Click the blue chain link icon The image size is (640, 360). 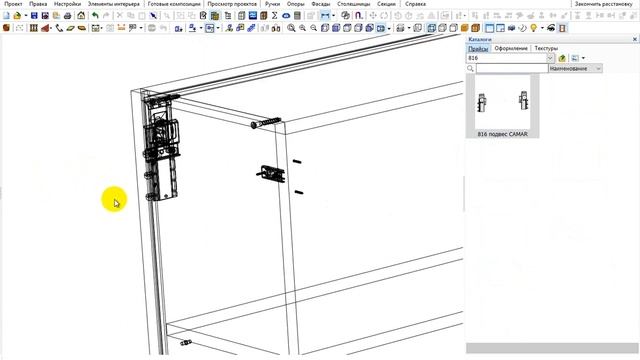[x=251, y=28]
